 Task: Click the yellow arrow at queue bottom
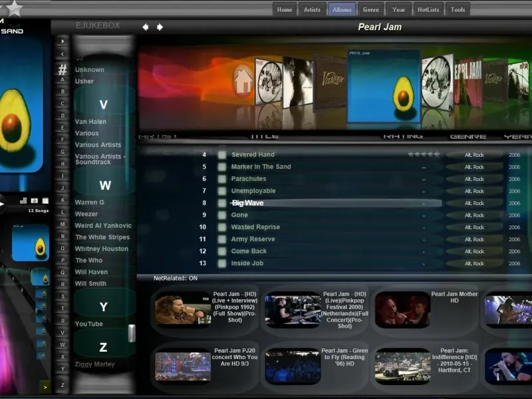45,387
